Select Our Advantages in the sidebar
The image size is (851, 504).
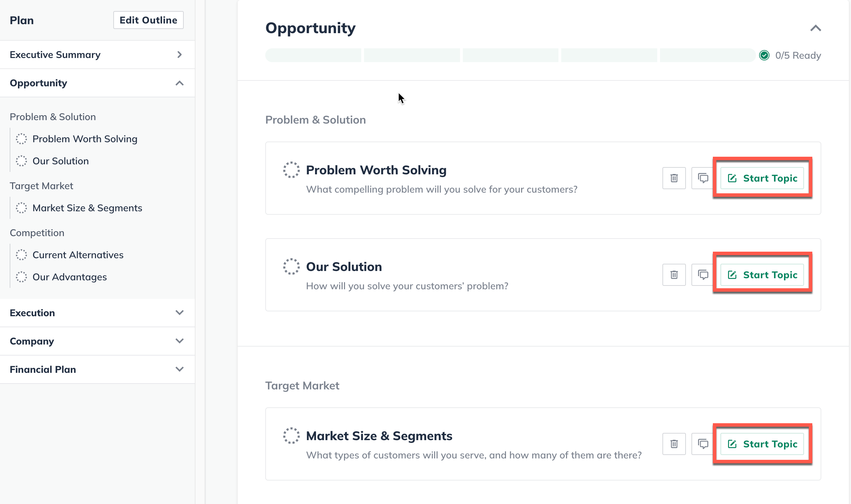(x=69, y=277)
